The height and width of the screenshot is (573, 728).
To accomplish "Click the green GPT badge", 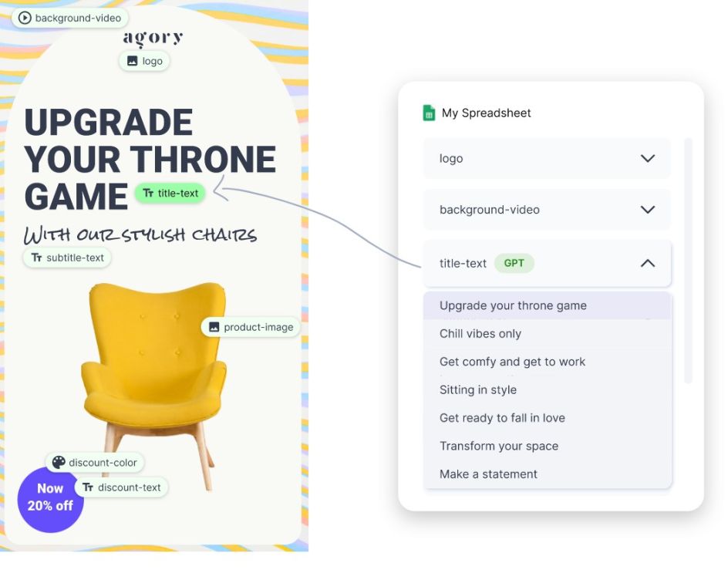I will 514,264.
